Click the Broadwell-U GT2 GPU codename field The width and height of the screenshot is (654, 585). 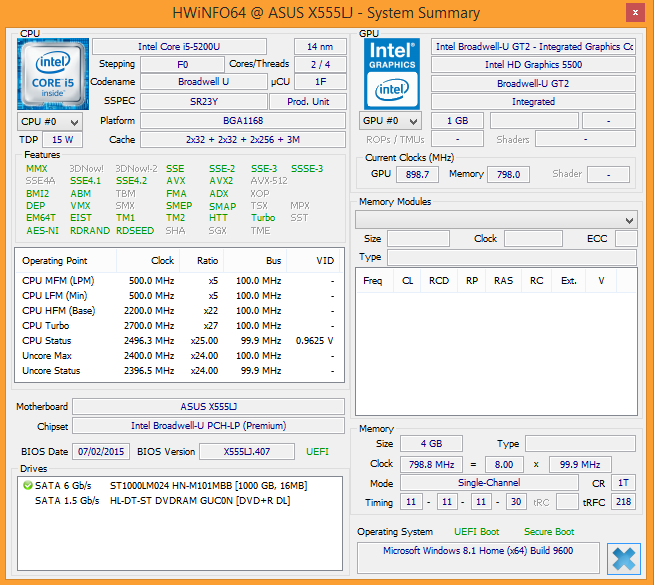coord(533,83)
